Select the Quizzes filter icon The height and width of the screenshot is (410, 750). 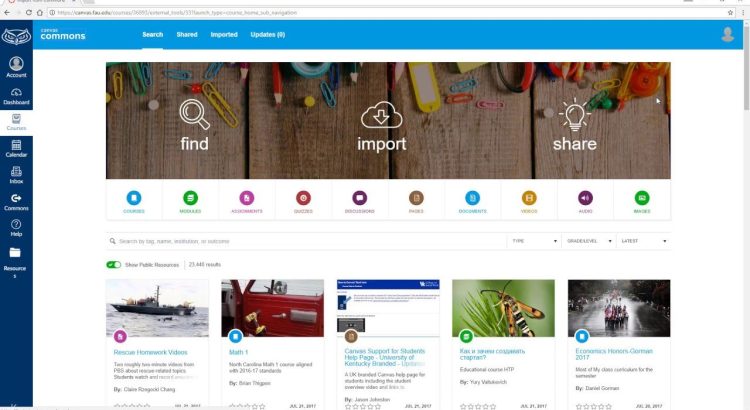[x=304, y=199]
